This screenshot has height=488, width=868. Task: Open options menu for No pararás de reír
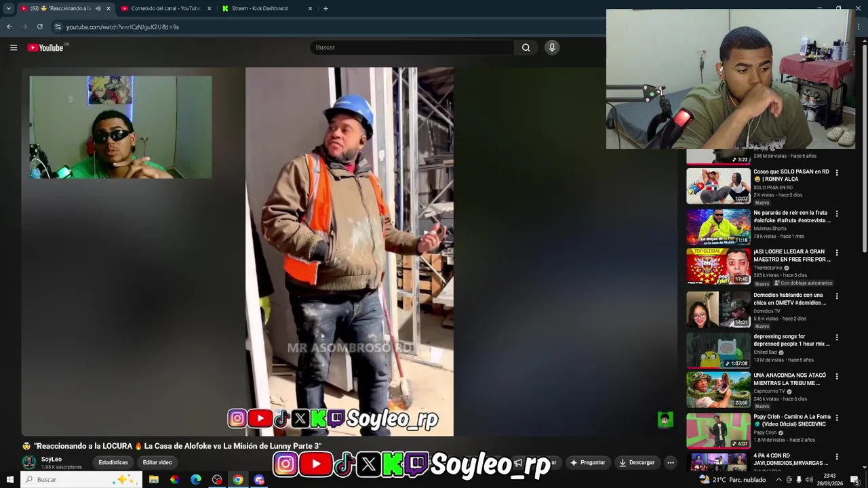pyautogui.click(x=837, y=213)
